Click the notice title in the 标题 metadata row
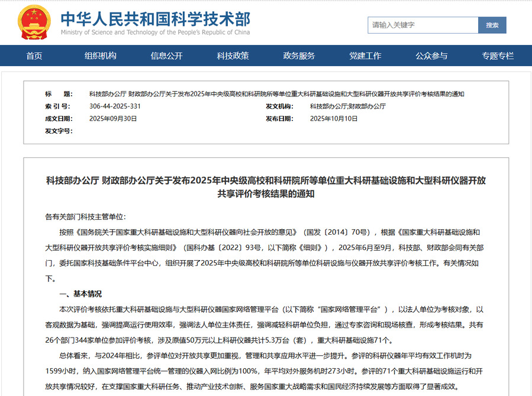The image size is (532, 396). pos(276,94)
